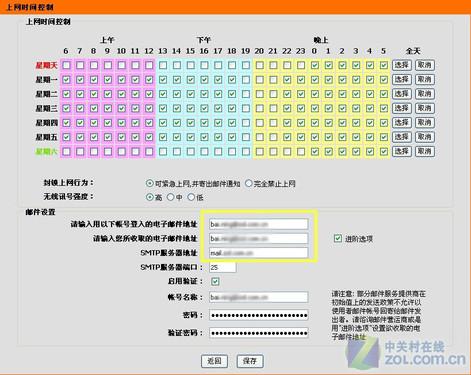Click the 密码 password field
The image size is (471, 375).
point(259,315)
